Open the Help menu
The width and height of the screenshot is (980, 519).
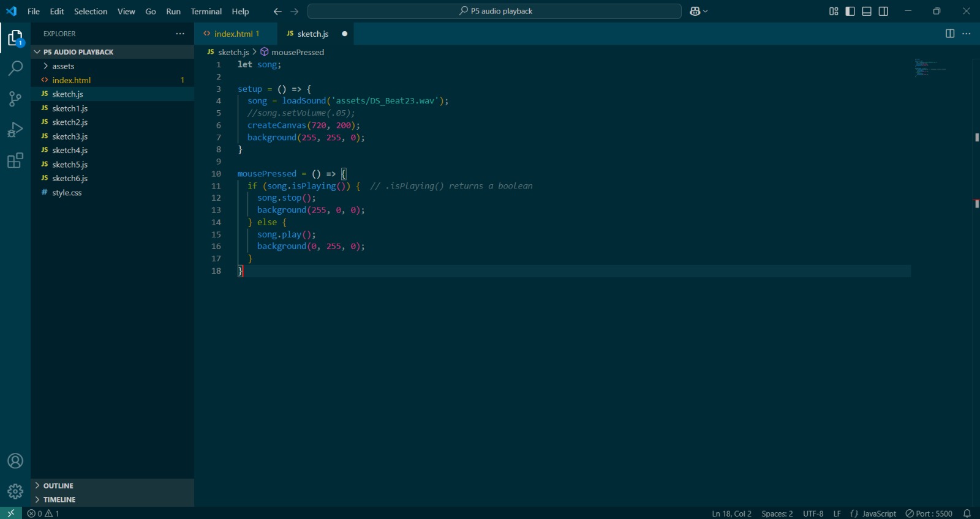click(240, 11)
